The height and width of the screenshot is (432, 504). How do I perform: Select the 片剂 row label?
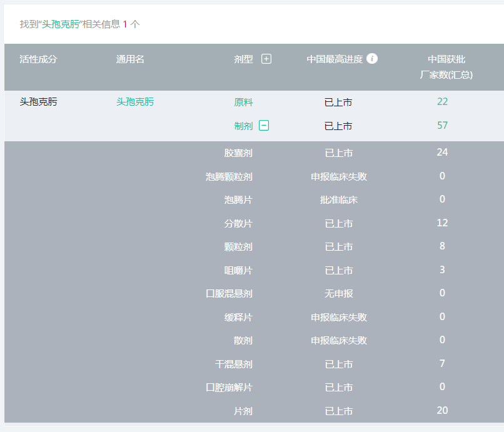pos(243,411)
